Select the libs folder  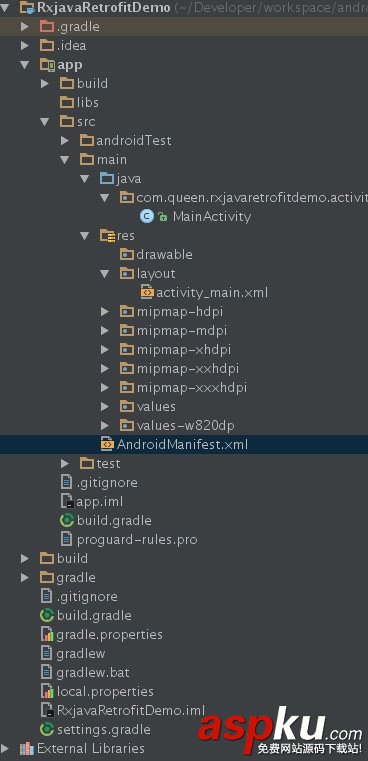[x=87, y=102]
